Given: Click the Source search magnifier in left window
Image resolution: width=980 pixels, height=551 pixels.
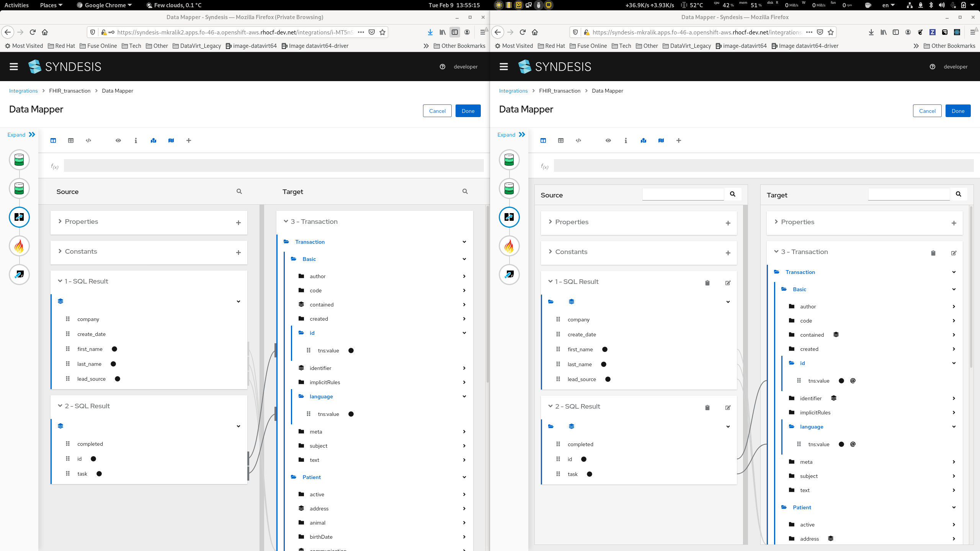Looking at the screenshot, I should (239, 191).
